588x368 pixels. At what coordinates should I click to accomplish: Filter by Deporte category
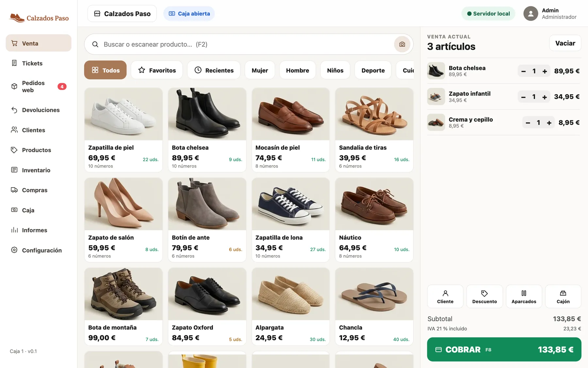pyautogui.click(x=373, y=70)
